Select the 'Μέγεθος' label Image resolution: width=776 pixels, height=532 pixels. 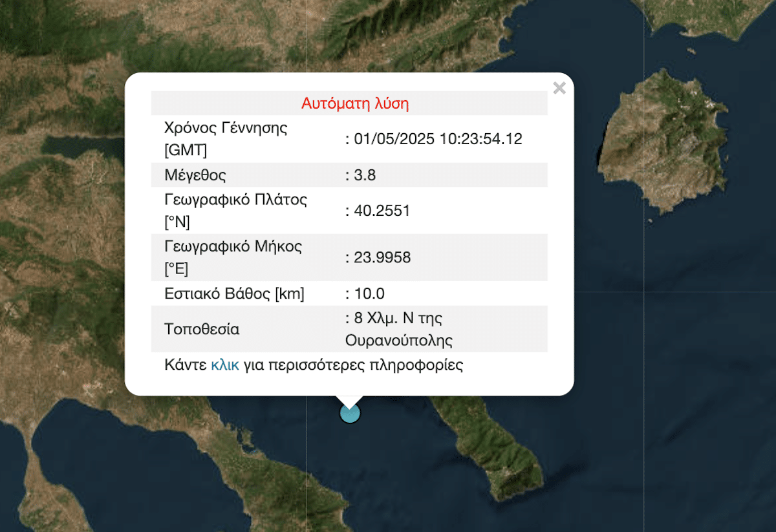195,175
